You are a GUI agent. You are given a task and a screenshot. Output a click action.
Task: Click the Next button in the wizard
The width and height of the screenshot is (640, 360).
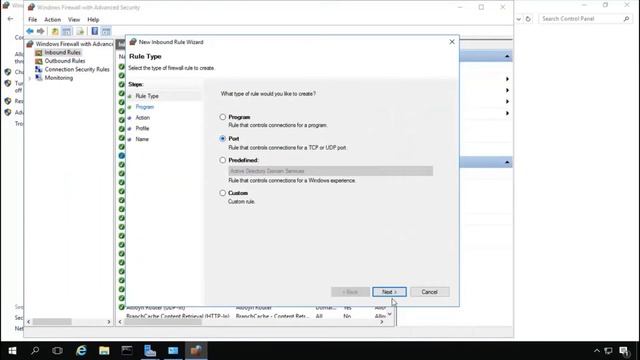point(389,292)
